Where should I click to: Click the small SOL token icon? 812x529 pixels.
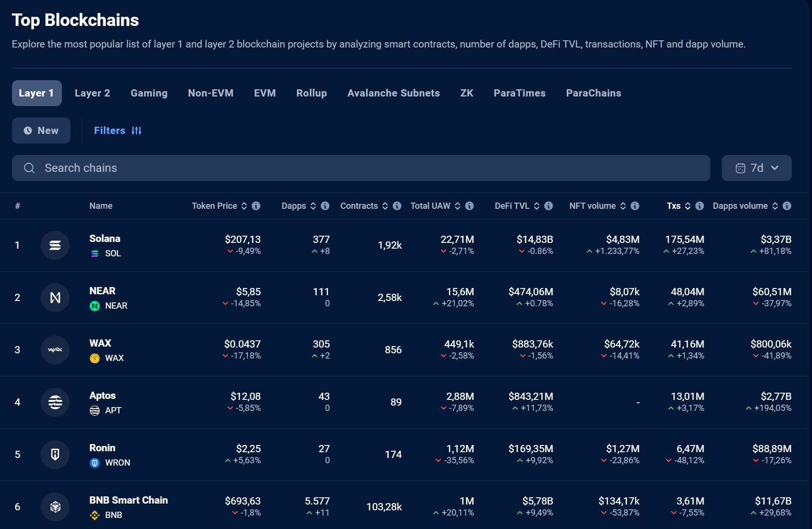point(95,253)
